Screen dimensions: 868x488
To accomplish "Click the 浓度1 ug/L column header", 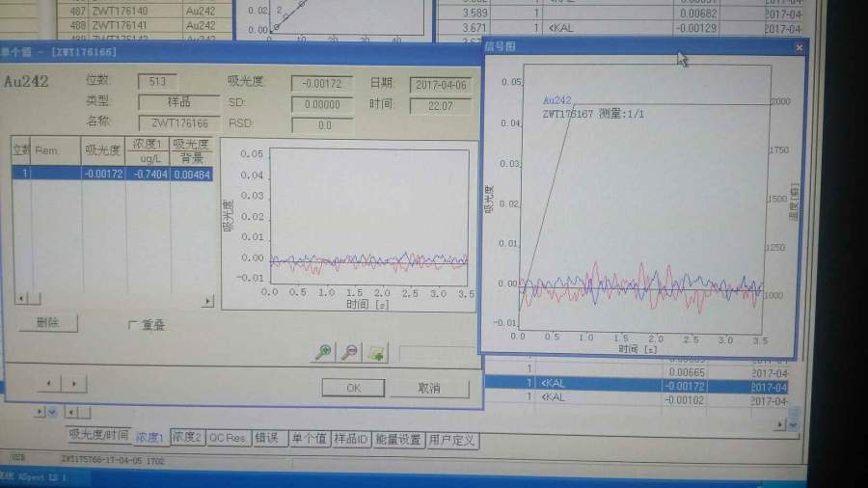I will pyautogui.click(x=148, y=151).
